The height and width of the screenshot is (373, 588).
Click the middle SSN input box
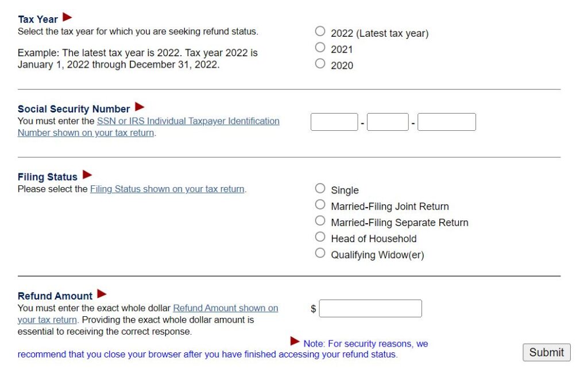(388, 122)
